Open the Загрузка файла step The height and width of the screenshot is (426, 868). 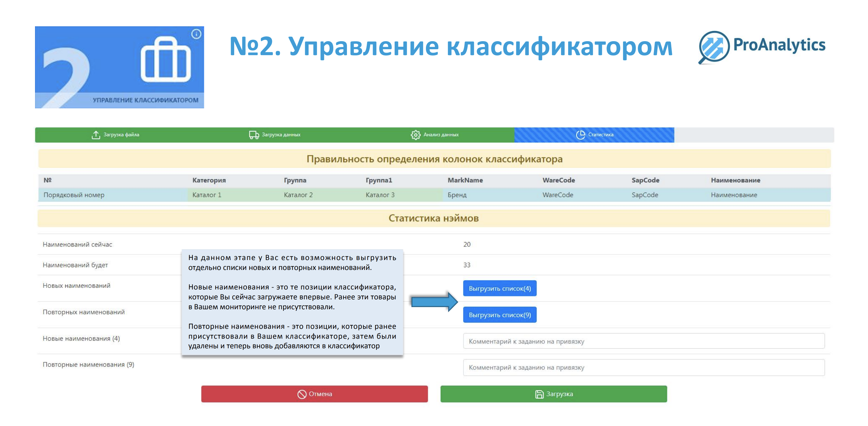click(115, 135)
